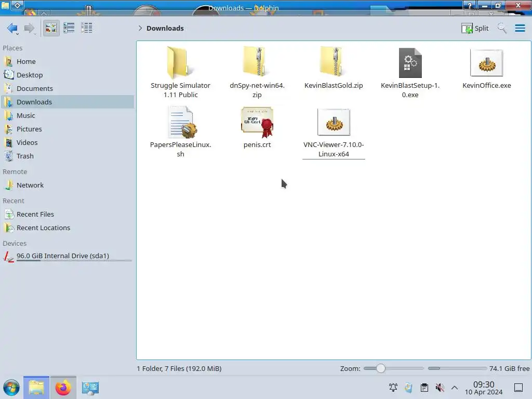Toggle the muted volume tray icon
The width and height of the screenshot is (532, 399).
(440, 388)
